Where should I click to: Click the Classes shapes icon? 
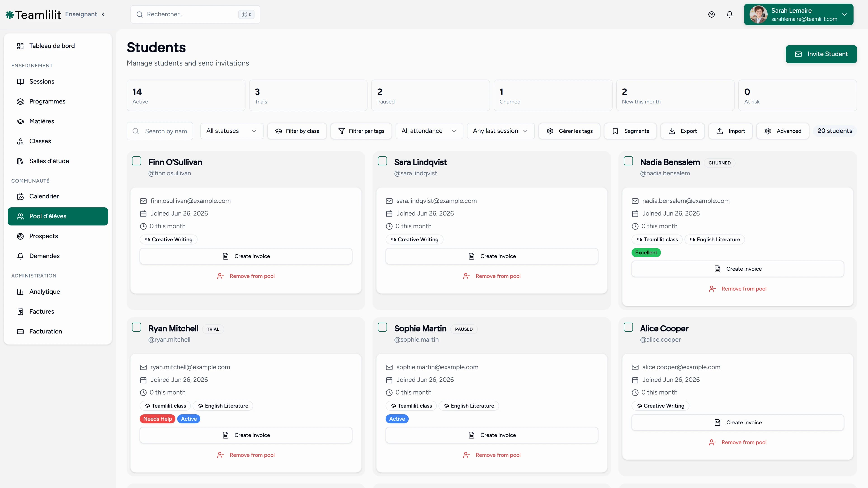[x=20, y=141]
